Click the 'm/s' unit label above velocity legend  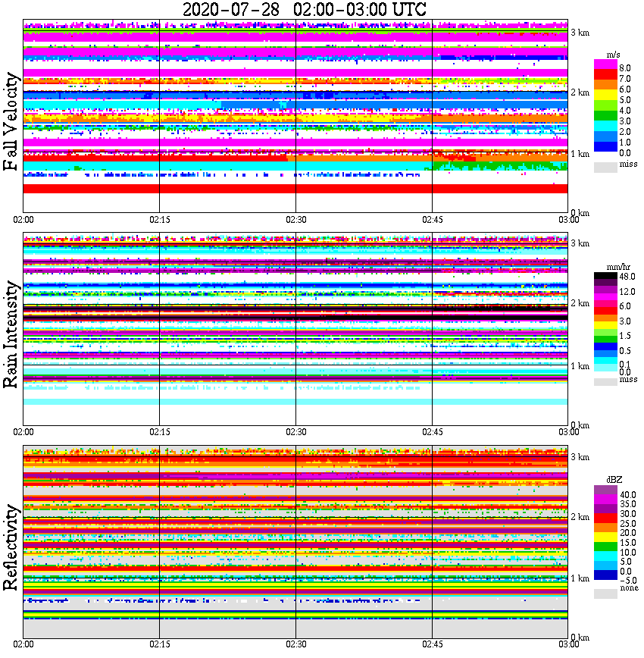613,55
